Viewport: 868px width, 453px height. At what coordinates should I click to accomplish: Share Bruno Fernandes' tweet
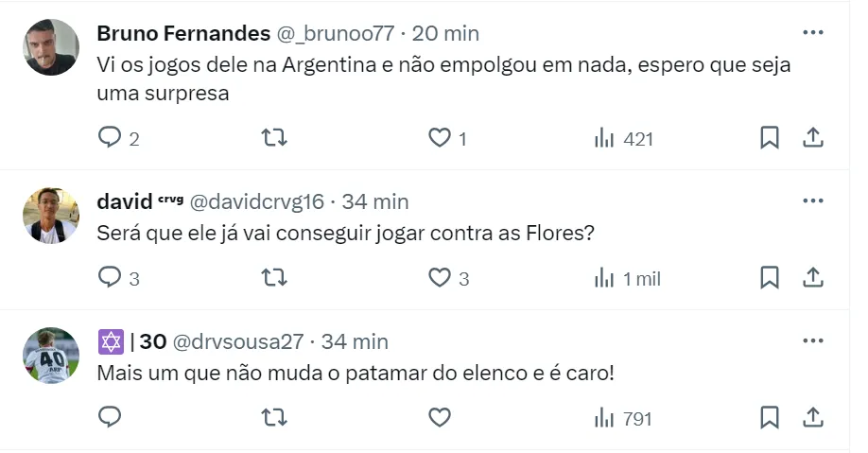pos(812,138)
